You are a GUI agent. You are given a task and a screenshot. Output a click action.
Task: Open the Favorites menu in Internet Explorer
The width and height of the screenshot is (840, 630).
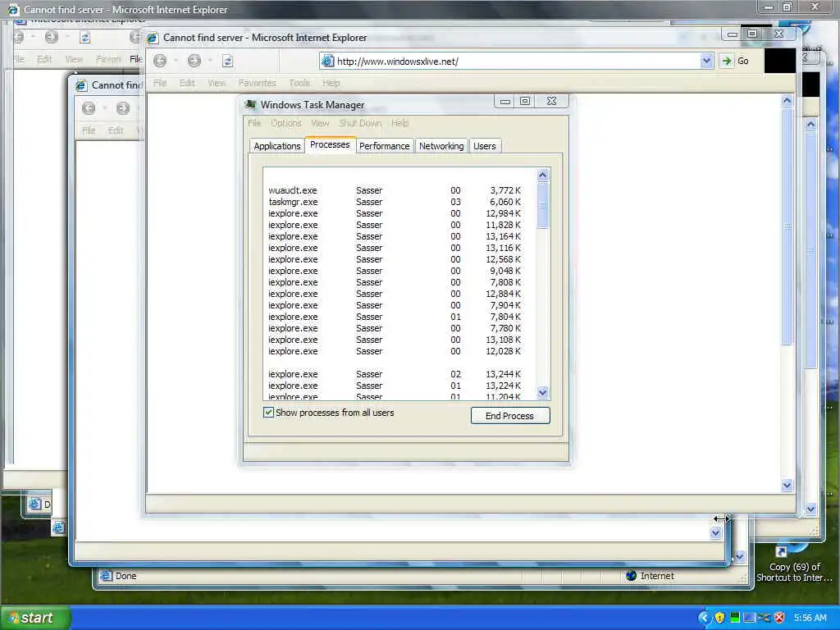coord(257,83)
